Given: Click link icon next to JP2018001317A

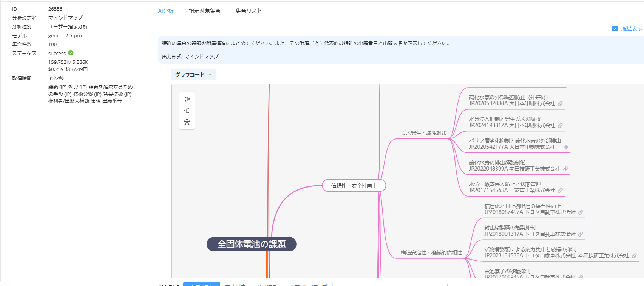Looking at the screenshot, I should coord(581,234).
